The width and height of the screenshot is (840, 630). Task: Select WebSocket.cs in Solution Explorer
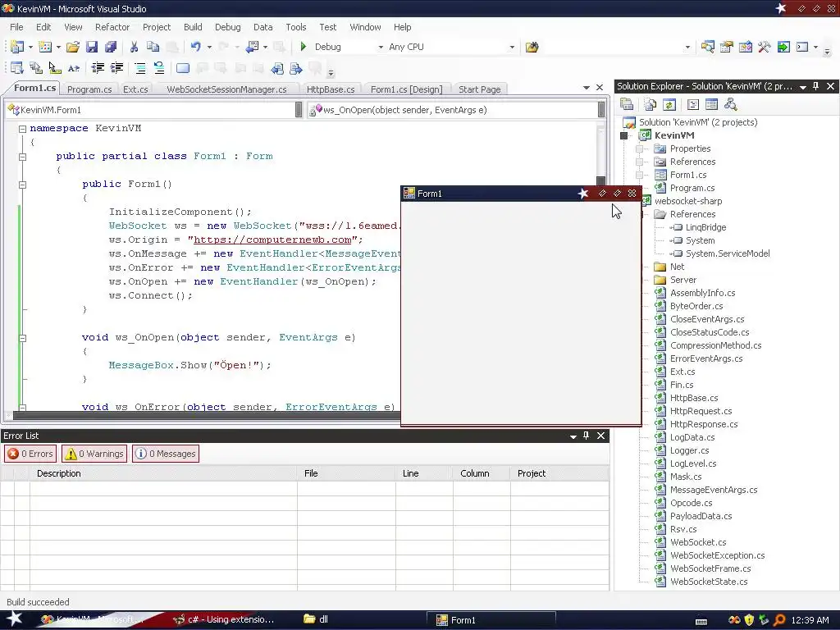click(x=698, y=542)
